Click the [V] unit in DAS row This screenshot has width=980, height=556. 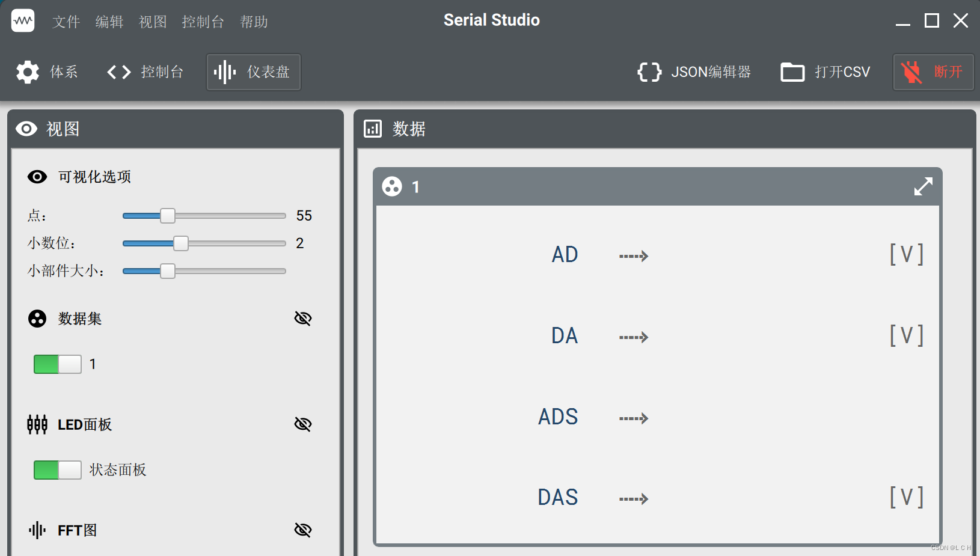(907, 498)
